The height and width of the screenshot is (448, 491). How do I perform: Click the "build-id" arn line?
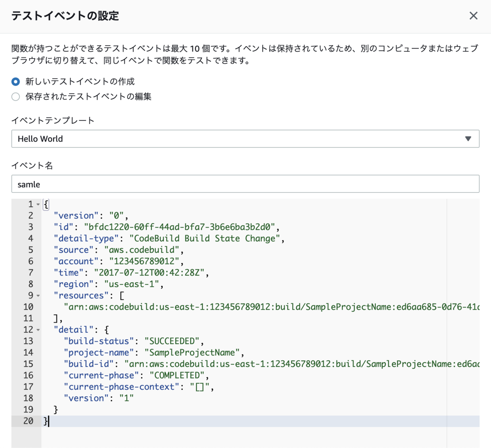(x=271, y=364)
